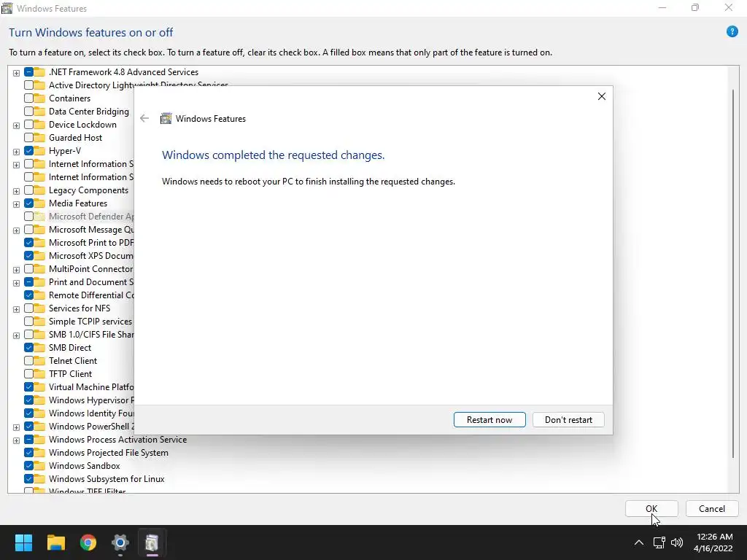Viewport: 747px width, 560px height.
Task: Uncheck Windows Subsystem for Linux checkbox
Action: (x=28, y=478)
